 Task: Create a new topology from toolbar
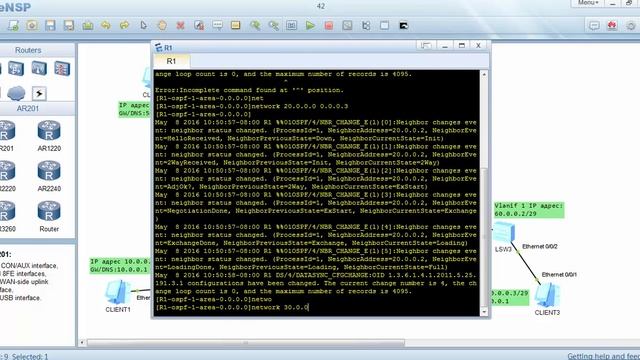click(13, 25)
